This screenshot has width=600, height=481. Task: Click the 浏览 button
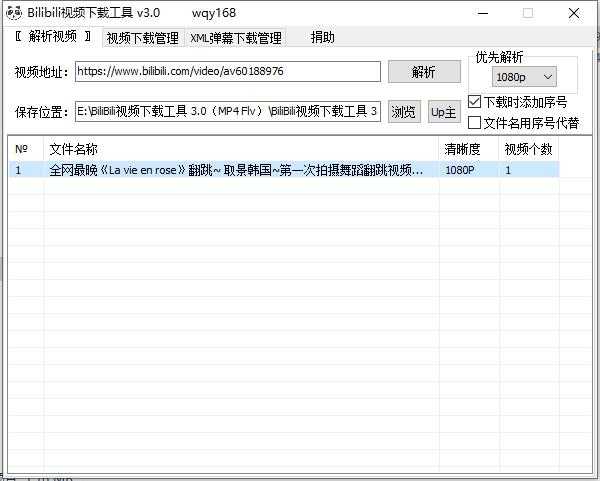coord(404,112)
